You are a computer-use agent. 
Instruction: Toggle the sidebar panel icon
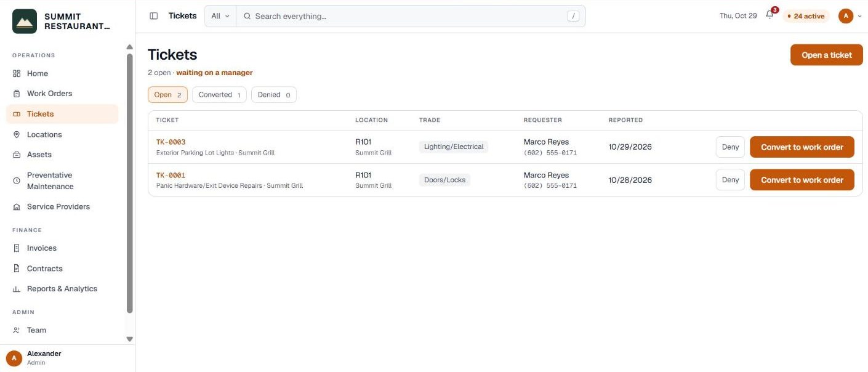pos(154,16)
